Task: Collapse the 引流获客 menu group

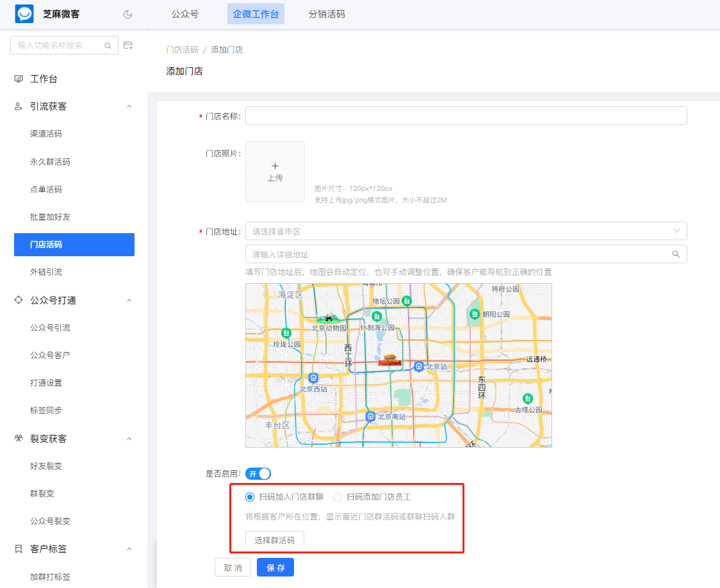Action: click(x=129, y=106)
